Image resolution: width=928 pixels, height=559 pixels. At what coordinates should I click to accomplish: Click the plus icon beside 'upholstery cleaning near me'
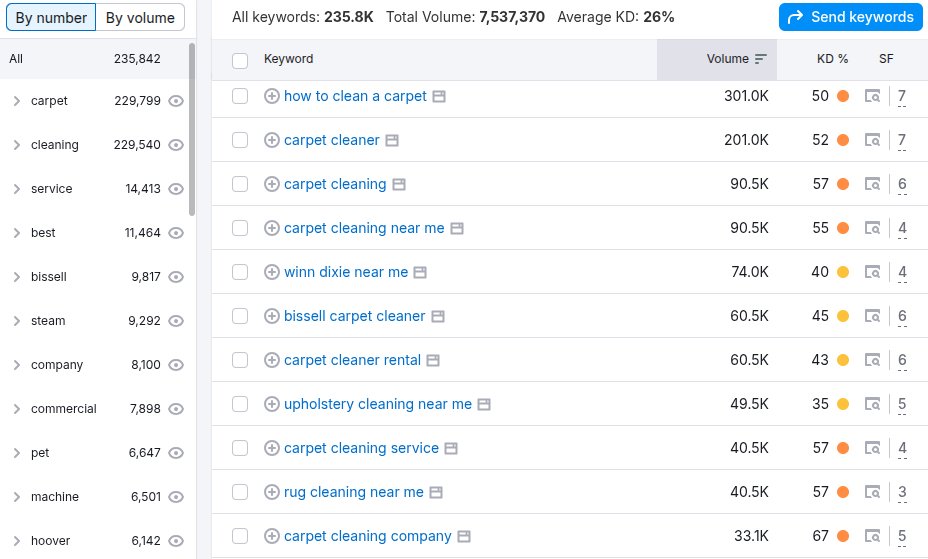click(x=271, y=404)
